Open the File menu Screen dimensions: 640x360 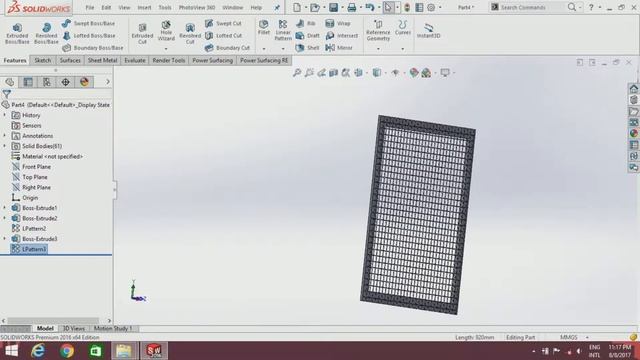click(x=90, y=7)
